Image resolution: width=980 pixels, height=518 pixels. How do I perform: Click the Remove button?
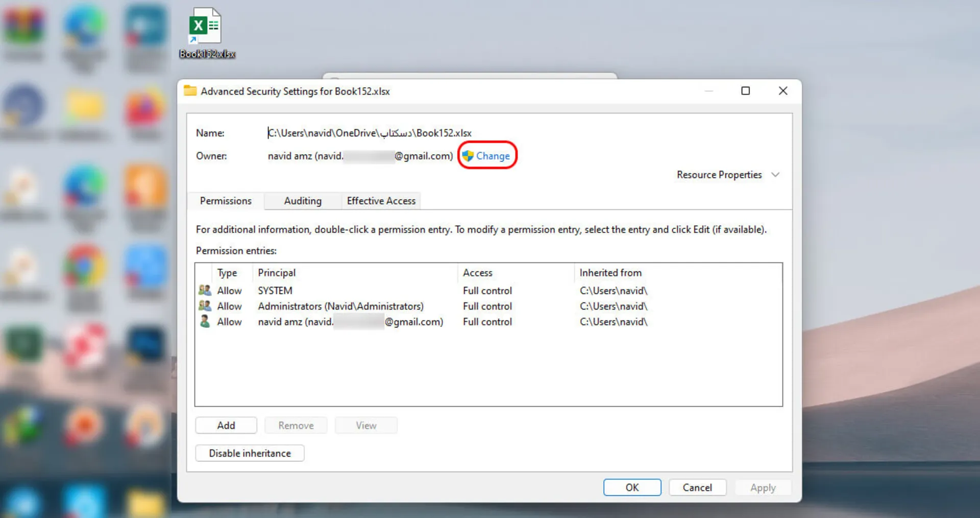[296, 426]
